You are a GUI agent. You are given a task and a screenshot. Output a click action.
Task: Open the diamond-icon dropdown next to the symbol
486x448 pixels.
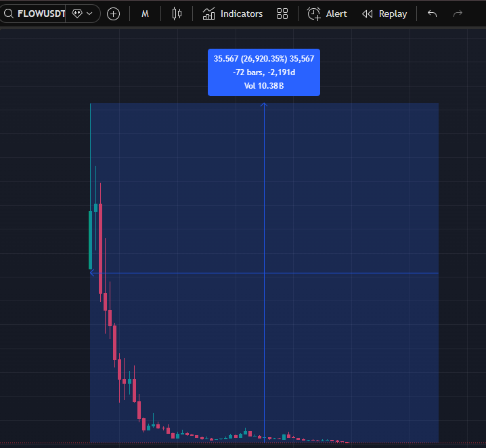click(x=83, y=14)
